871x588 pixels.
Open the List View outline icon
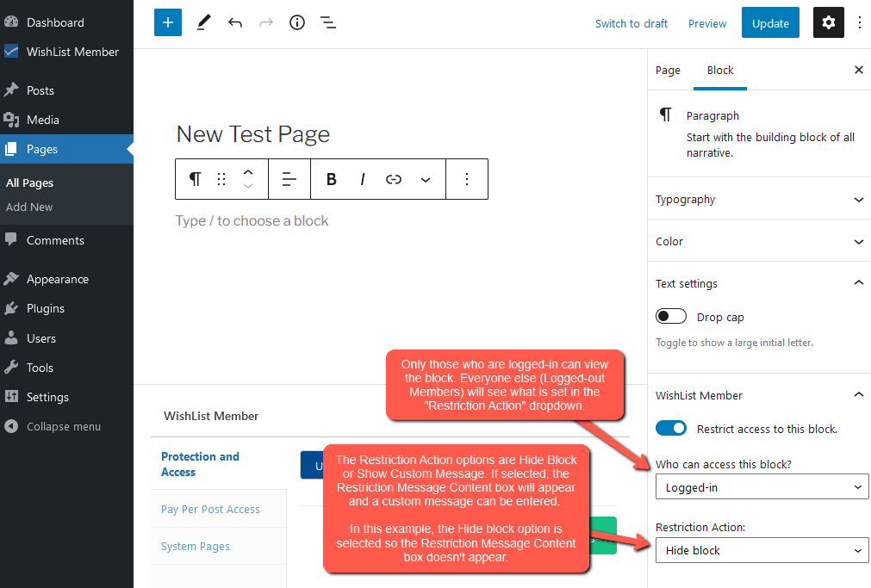point(328,22)
